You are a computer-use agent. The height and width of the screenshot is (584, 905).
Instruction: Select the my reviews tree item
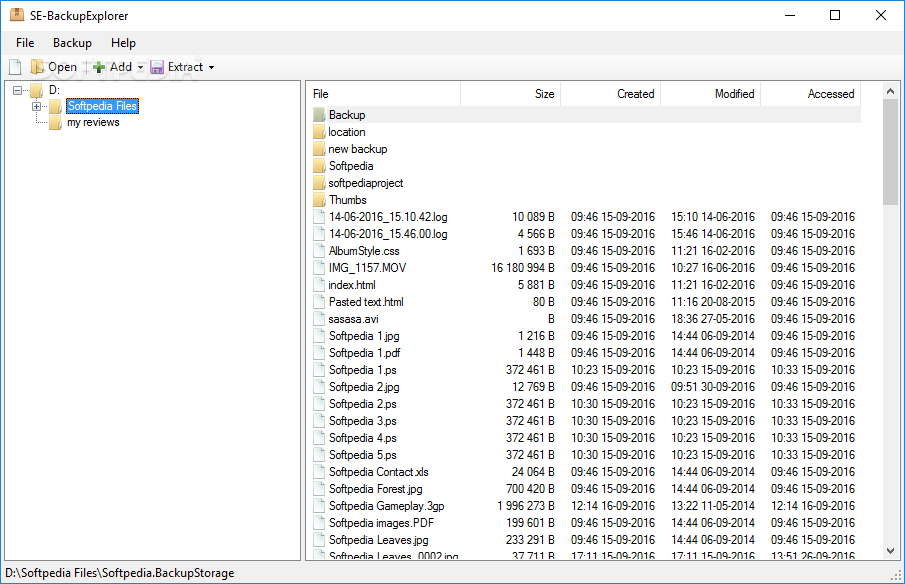click(93, 122)
